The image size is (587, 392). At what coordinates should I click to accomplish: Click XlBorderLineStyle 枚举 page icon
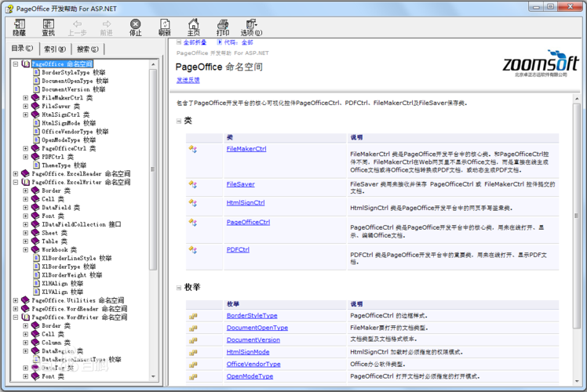click(x=36, y=258)
